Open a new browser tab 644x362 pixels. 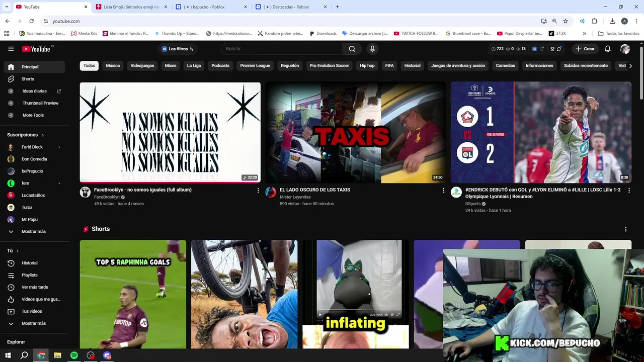pyautogui.click(x=337, y=7)
